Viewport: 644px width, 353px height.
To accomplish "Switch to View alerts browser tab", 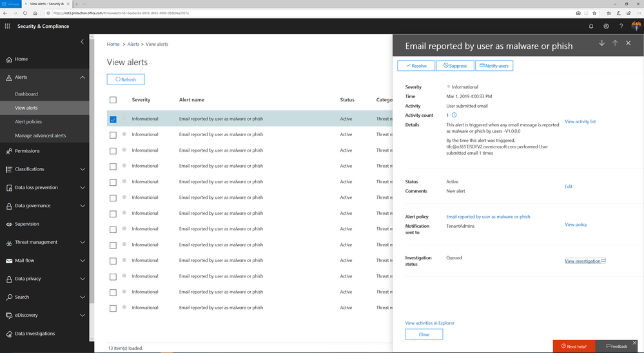I will (x=46, y=4).
